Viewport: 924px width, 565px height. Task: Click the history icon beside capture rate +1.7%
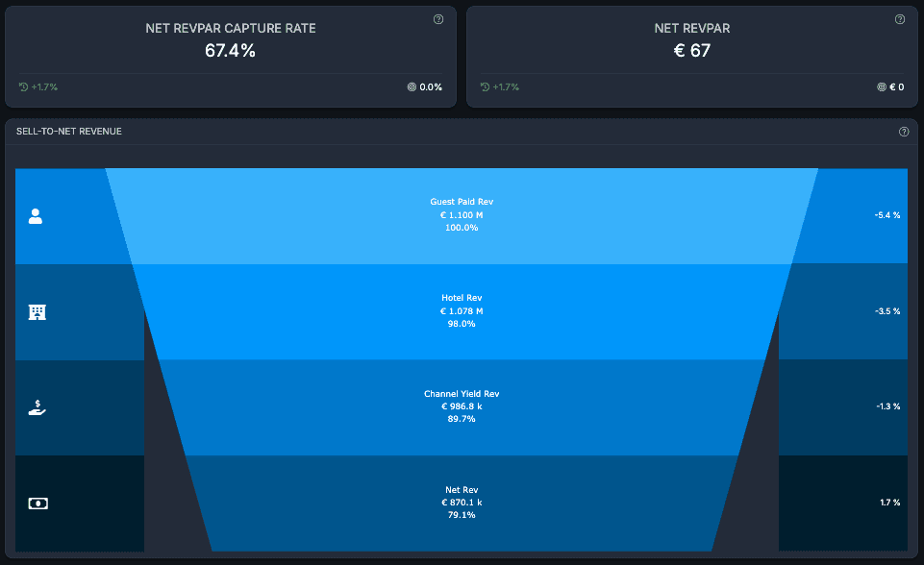pos(24,87)
